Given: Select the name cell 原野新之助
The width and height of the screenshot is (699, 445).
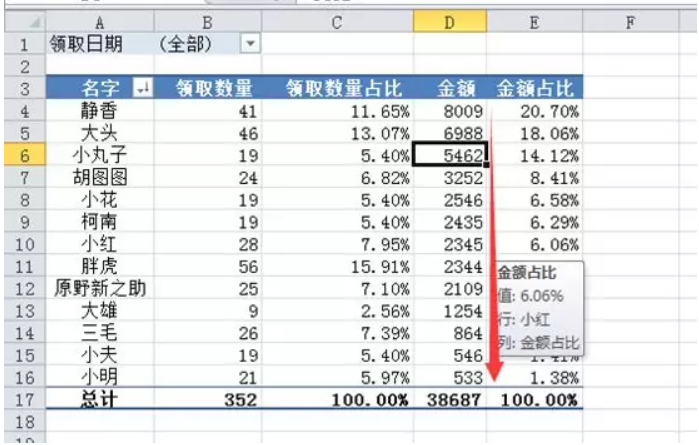Looking at the screenshot, I should (100, 288).
